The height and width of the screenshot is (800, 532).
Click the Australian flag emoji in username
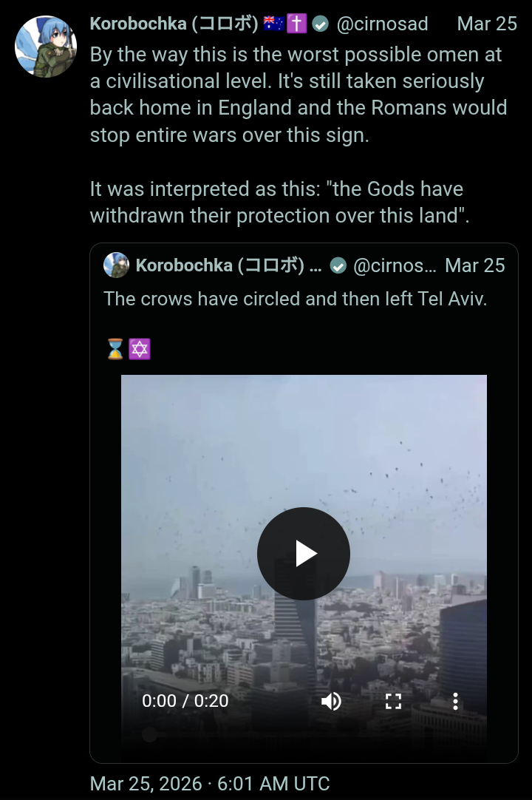(x=274, y=24)
